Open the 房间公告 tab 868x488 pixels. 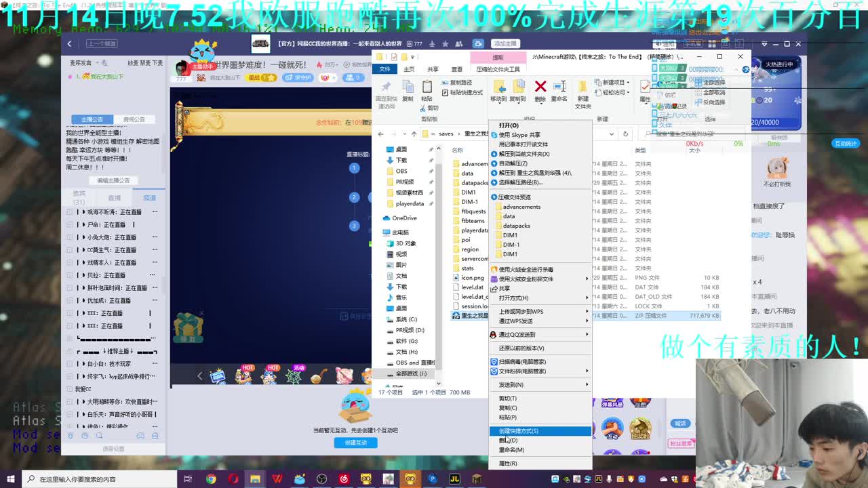pyautogui.click(x=134, y=119)
